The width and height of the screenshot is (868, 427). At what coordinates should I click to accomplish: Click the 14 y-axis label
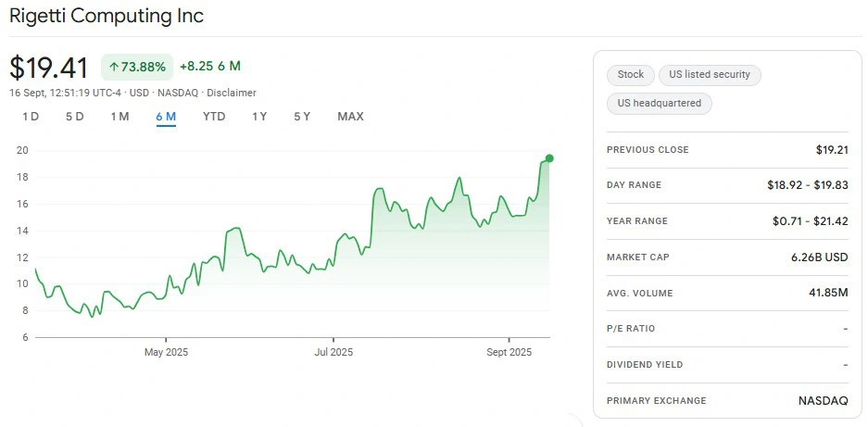23,231
